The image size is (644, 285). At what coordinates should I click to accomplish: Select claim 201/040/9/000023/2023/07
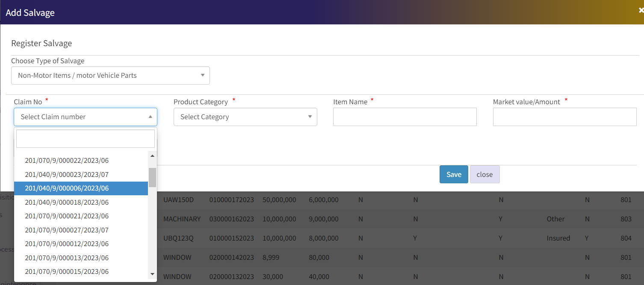[x=67, y=174]
